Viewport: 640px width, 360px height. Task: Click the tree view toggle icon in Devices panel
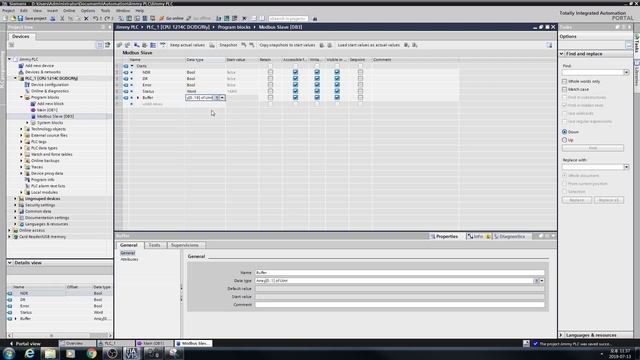[x=100, y=45]
